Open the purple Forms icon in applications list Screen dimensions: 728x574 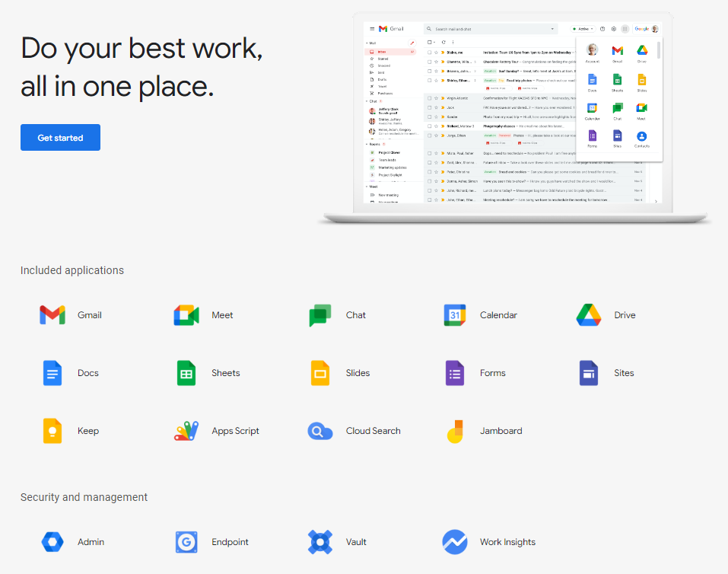coord(455,373)
